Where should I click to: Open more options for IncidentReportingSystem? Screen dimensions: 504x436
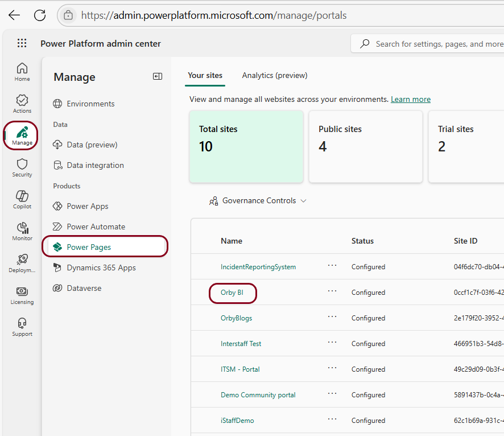tap(332, 266)
